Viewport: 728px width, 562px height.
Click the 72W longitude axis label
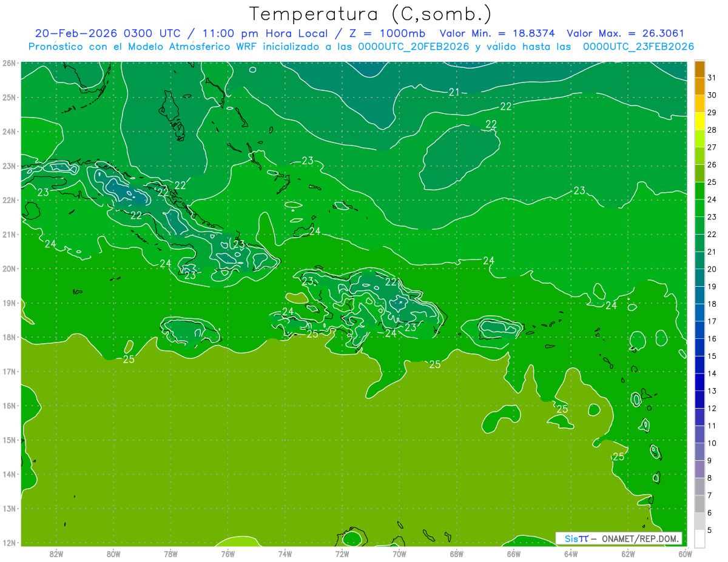342,554
